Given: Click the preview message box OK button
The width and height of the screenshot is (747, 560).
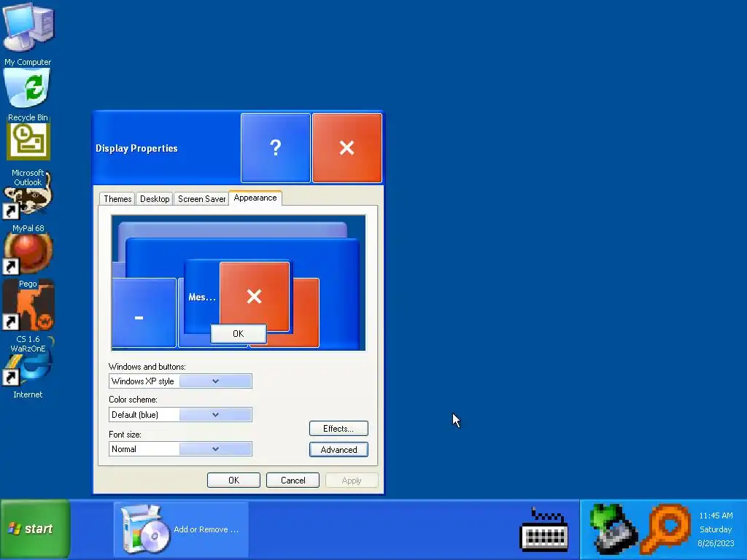Looking at the screenshot, I should click(239, 334).
